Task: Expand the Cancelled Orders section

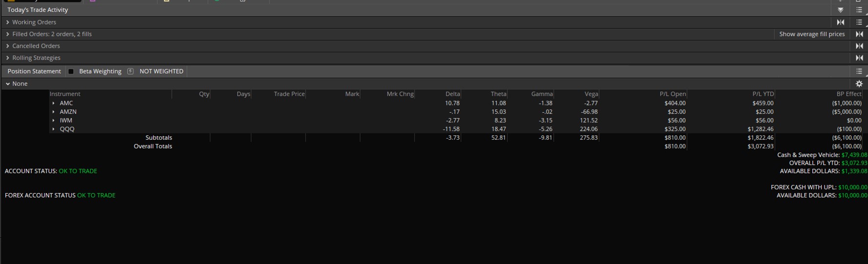Action: [8, 46]
